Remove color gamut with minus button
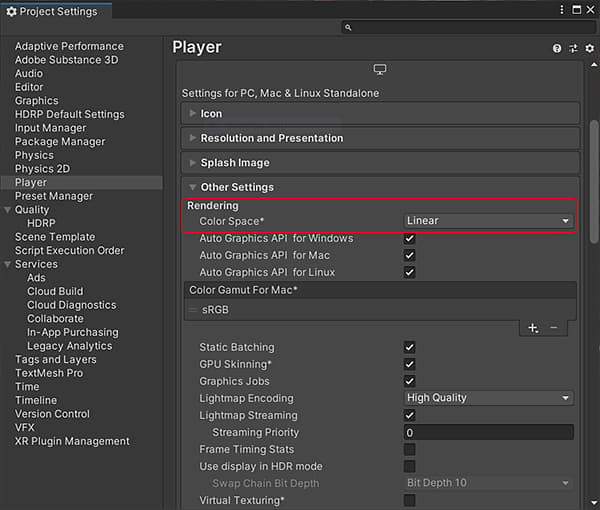This screenshot has width=600, height=510. 554,328
